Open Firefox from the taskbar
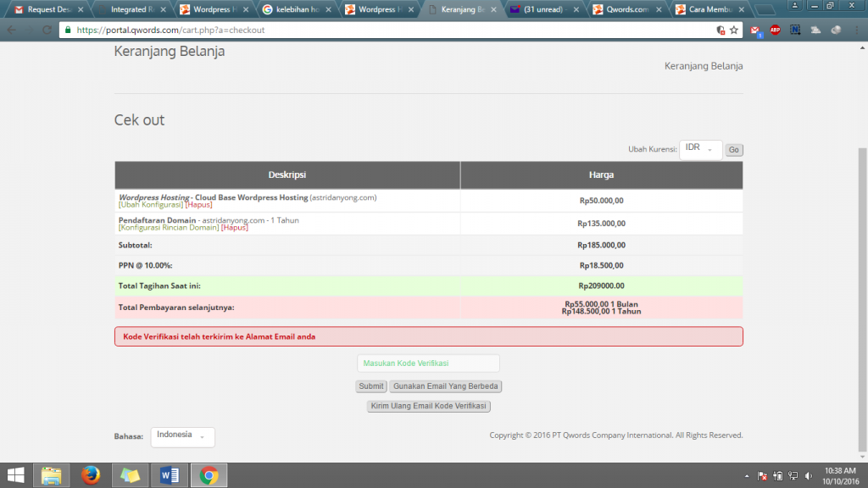This screenshot has width=868, height=488. point(91,475)
